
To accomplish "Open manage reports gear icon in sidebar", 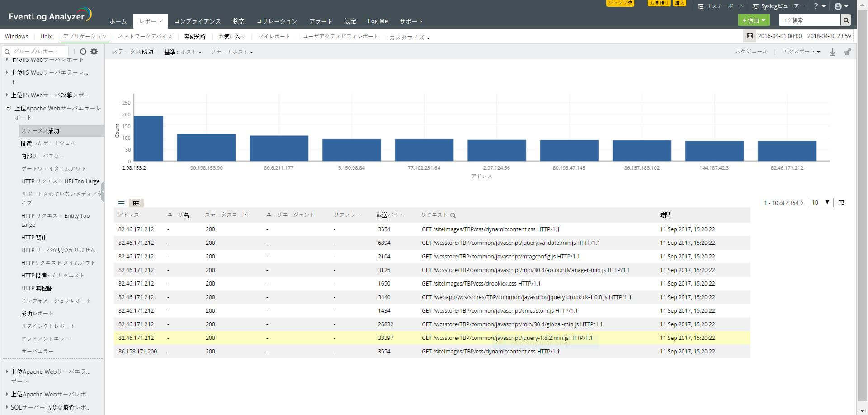I will (x=94, y=52).
